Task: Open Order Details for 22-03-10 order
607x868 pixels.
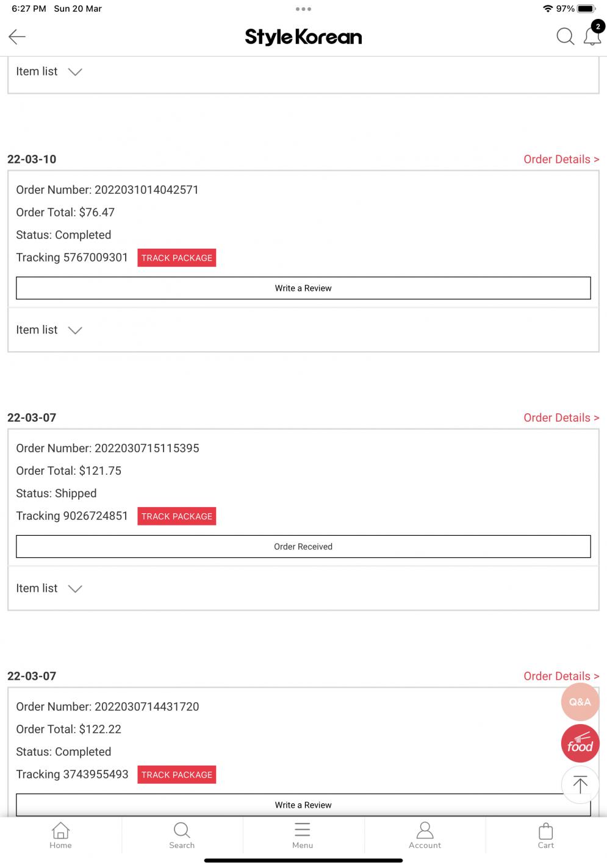Action: pyautogui.click(x=561, y=159)
